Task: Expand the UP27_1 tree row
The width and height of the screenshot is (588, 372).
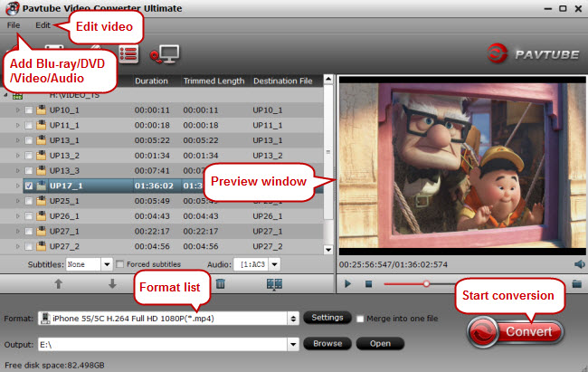Action: (x=17, y=231)
